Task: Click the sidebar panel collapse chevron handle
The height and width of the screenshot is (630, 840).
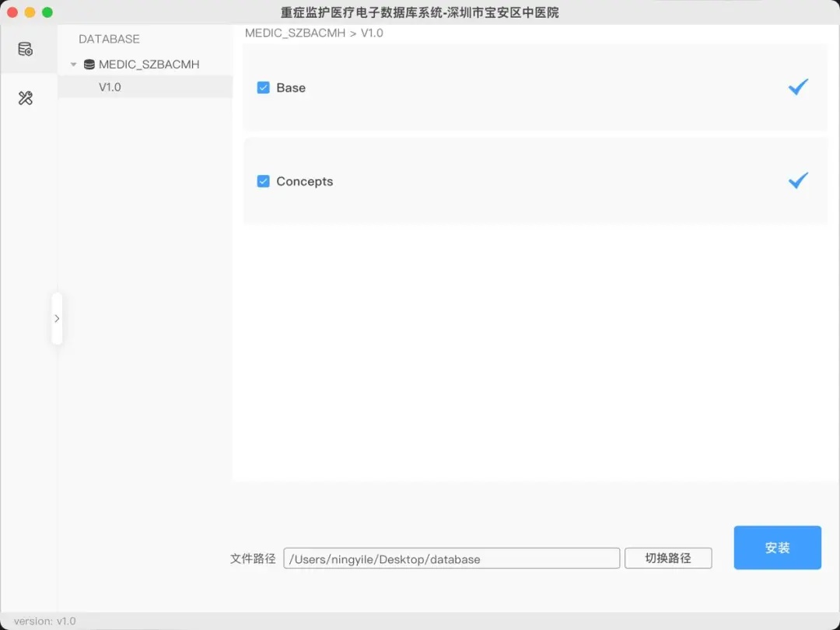Action: tap(57, 318)
